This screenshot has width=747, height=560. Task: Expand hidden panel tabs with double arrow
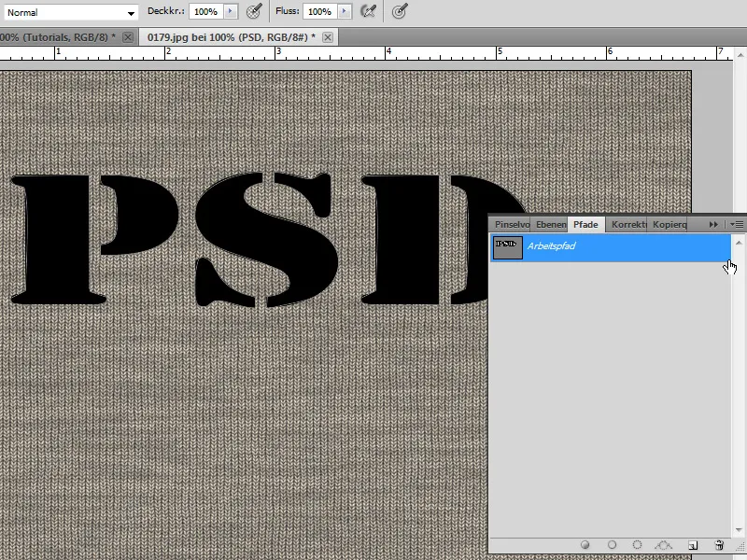(714, 224)
